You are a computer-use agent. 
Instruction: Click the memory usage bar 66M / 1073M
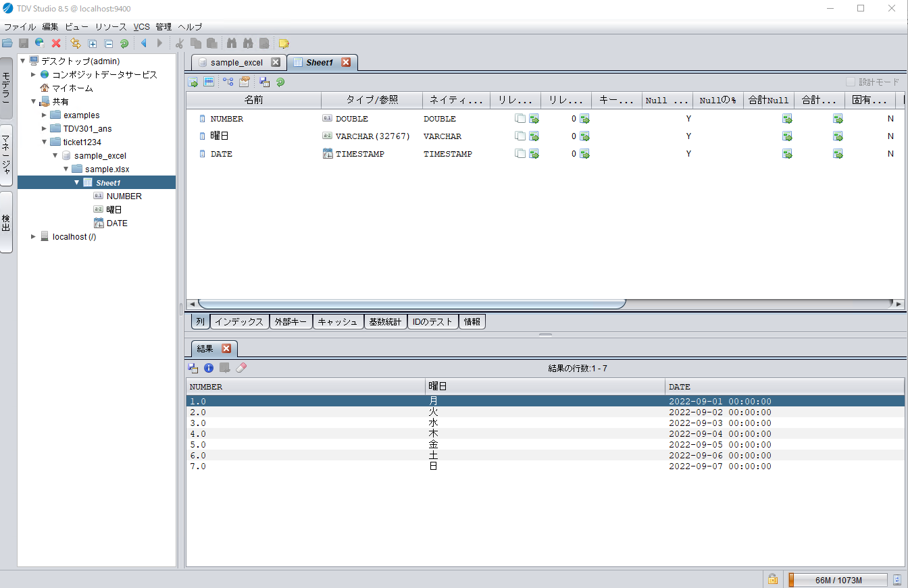coord(838,580)
